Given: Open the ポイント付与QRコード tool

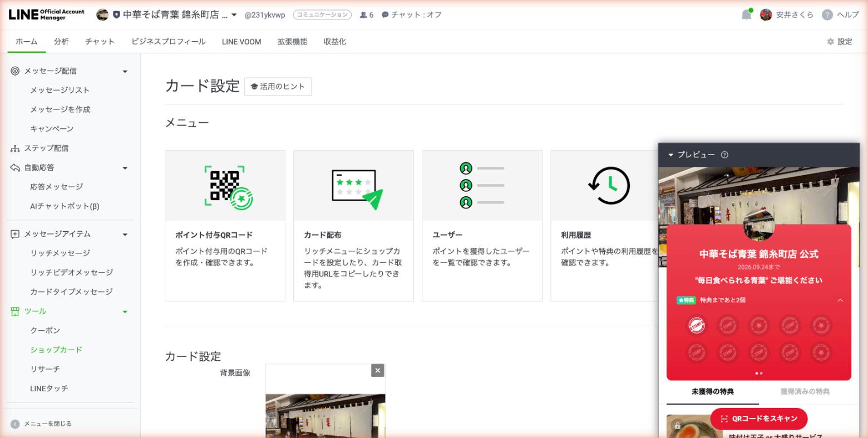Looking at the screenshot, I should pos(224,225).
